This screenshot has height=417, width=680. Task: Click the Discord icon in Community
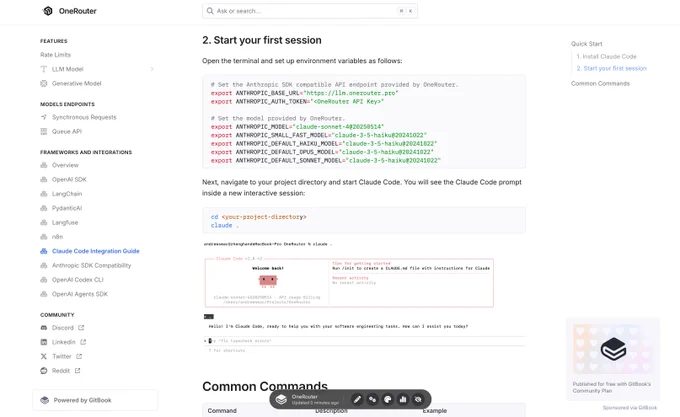pyautogui.click(x=44, y=328)
